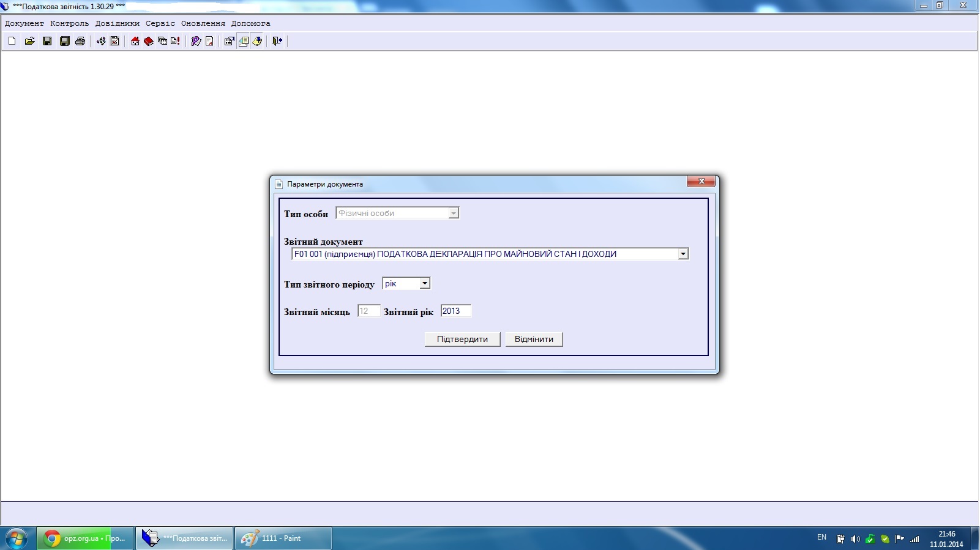Expand the Звітний документ dropdown list
This screenshot has height=550, width=980.
(683, 254)
